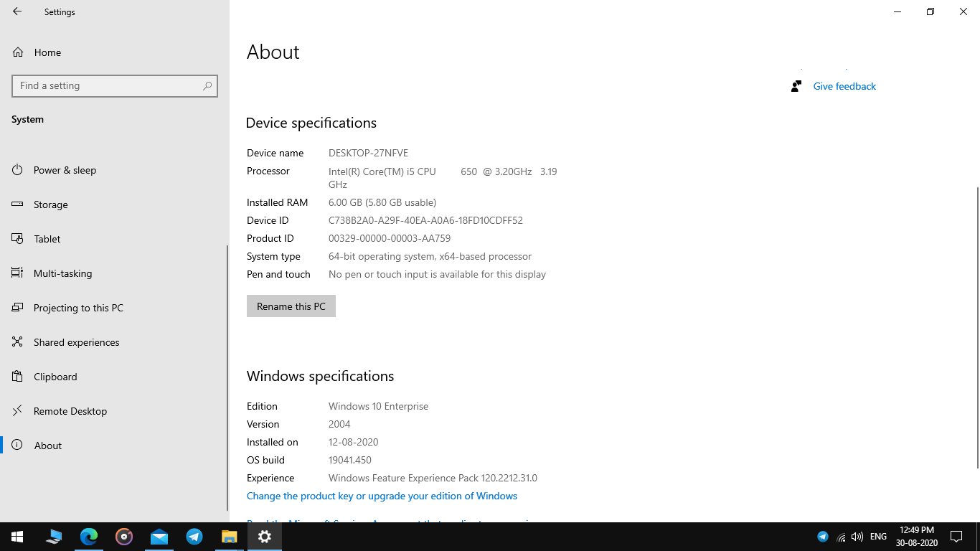Open the computer icon beside Start
The image size is (980, 551).
tap(54, 537)
